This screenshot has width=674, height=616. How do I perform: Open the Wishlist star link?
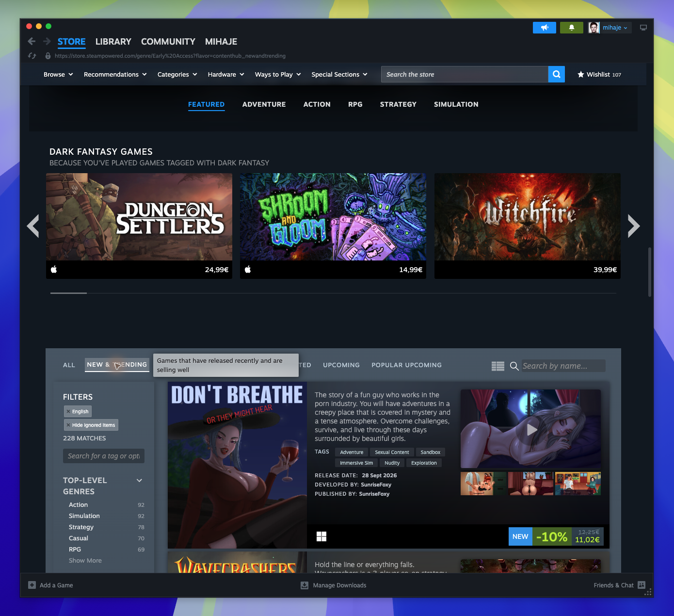599,74
